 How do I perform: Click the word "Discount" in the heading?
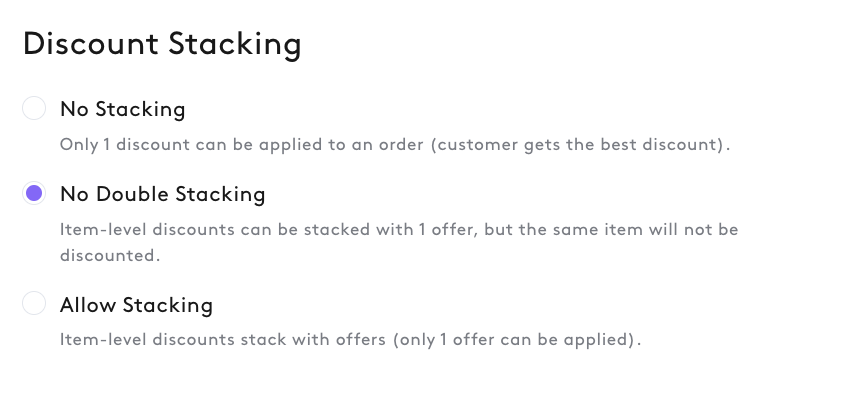click(90, 44)
